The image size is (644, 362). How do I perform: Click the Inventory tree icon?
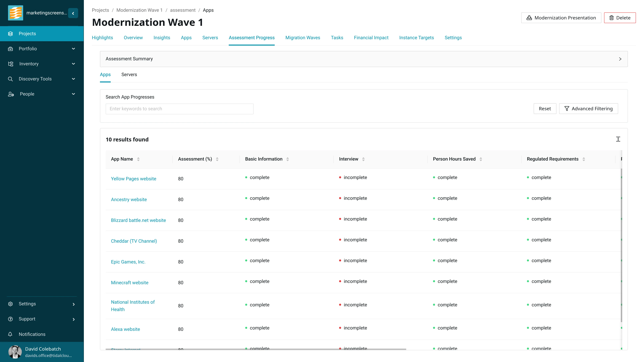pos(11,64)
